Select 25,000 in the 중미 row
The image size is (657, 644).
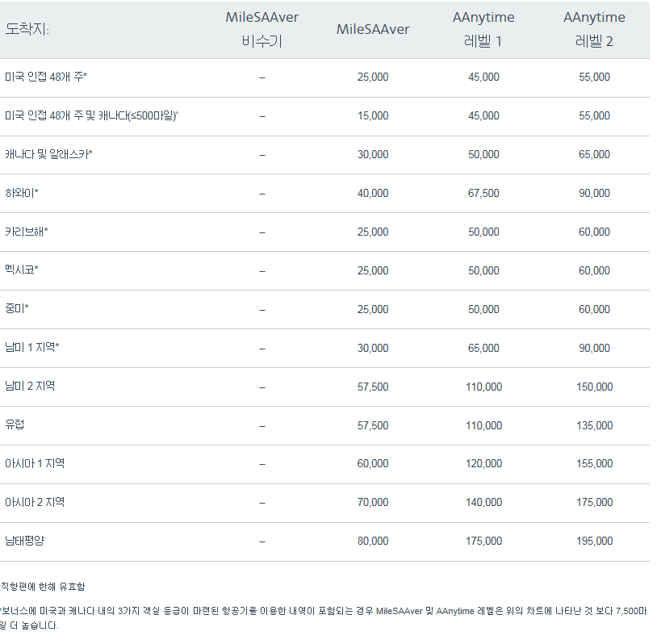click(x=373, y=309)
